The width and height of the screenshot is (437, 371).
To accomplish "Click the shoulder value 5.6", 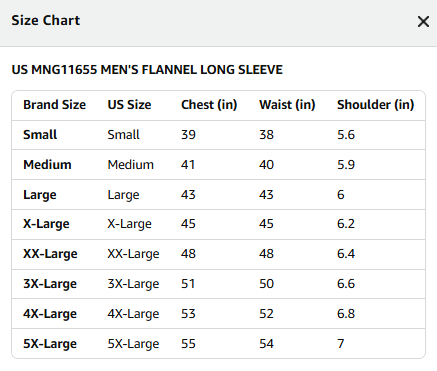I will tap(346, 135).
